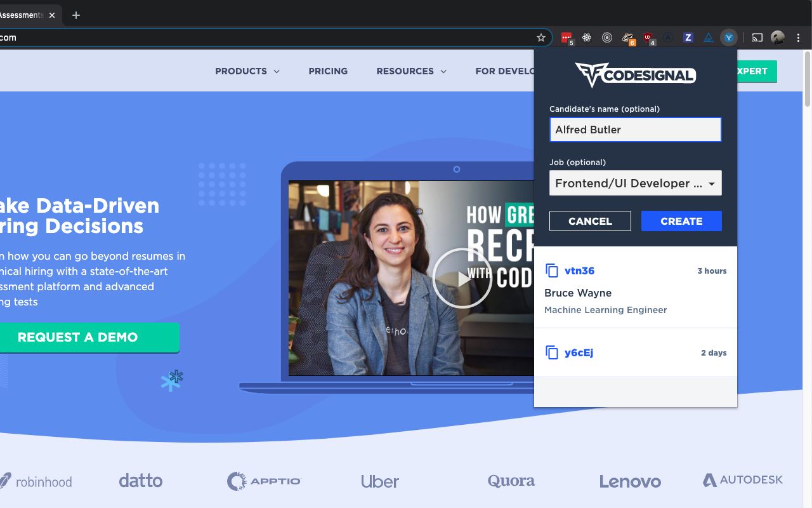Screen dimensions: 812x508
Task: Click the candidate name Bruce Wayne
Action: pyautogui.click(x=578, y=293)
